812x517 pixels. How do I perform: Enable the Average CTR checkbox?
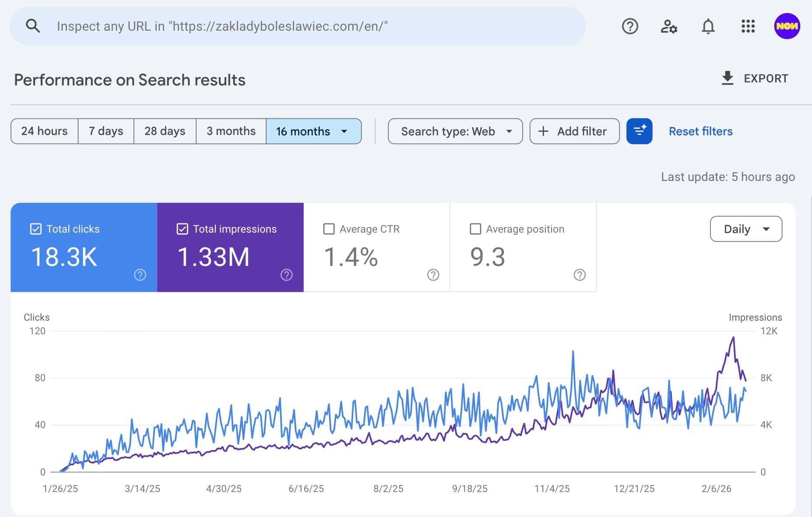point(329,229)
